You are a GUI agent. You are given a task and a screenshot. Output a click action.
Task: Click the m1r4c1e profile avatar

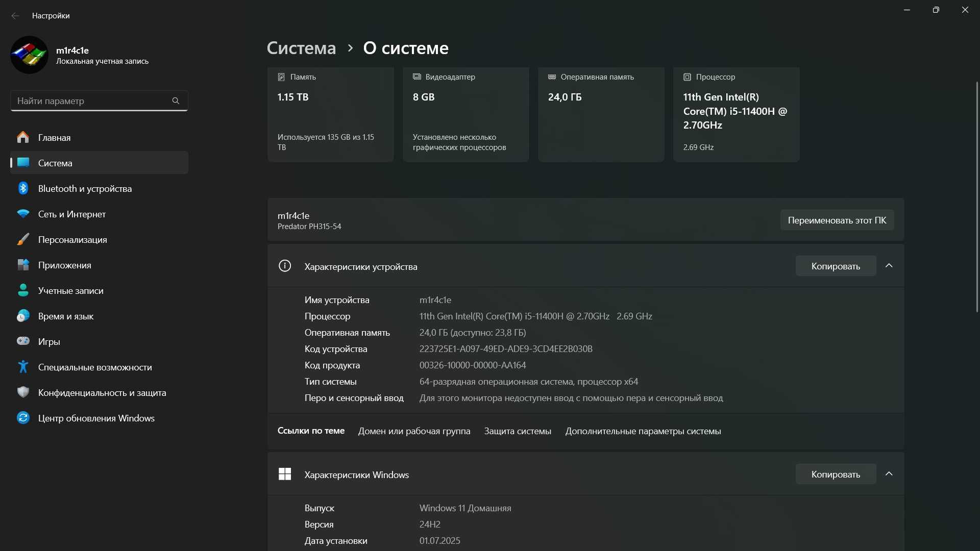point(29,55)
